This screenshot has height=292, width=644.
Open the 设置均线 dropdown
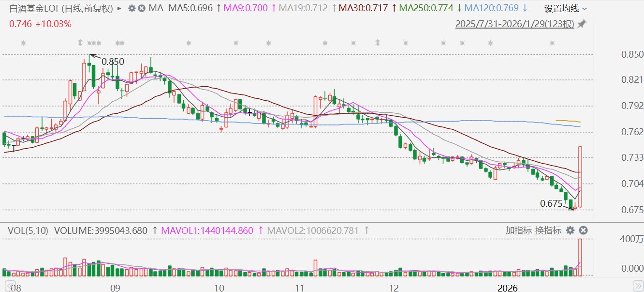click(x=566, y=8)
